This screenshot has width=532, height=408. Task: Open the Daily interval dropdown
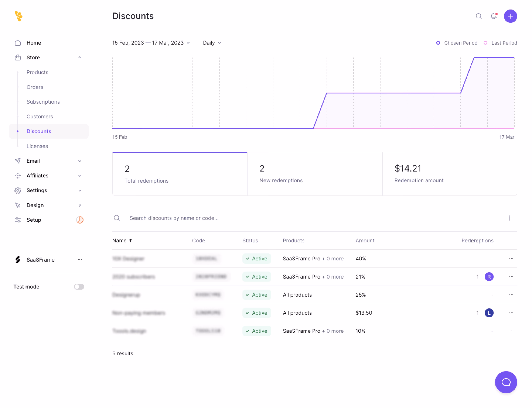(212, 43)
